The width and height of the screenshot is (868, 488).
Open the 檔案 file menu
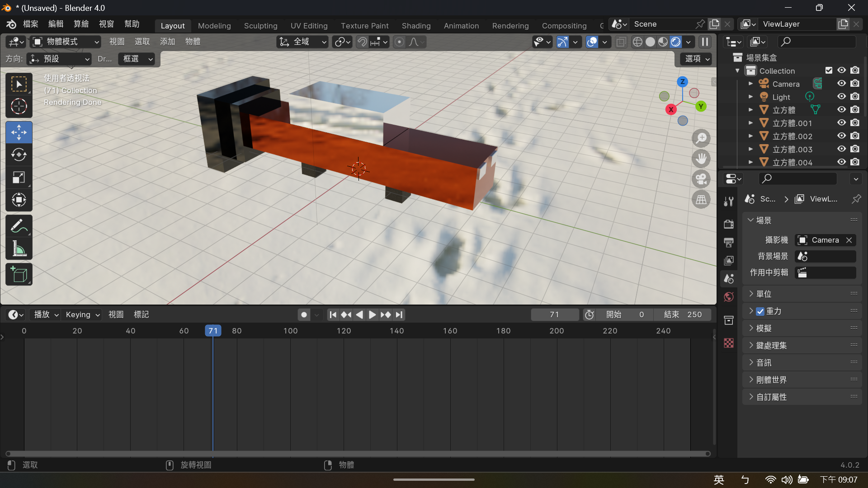tap(31, 24)
